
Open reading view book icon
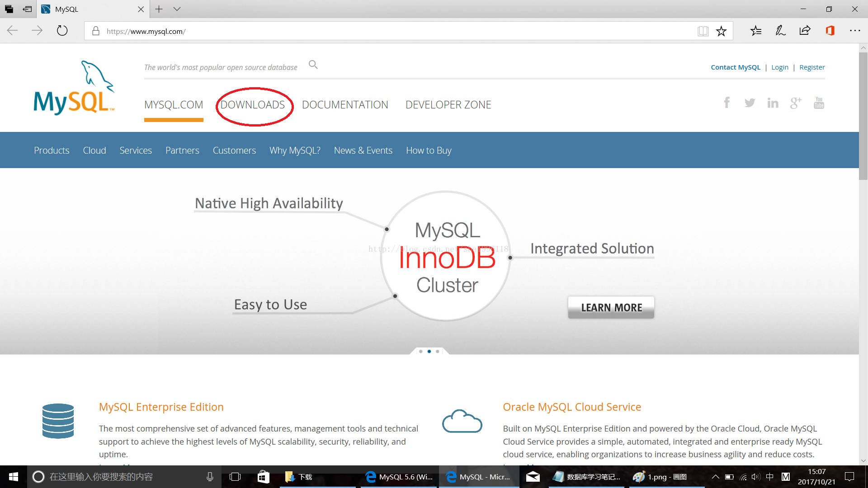click(703, 31)
